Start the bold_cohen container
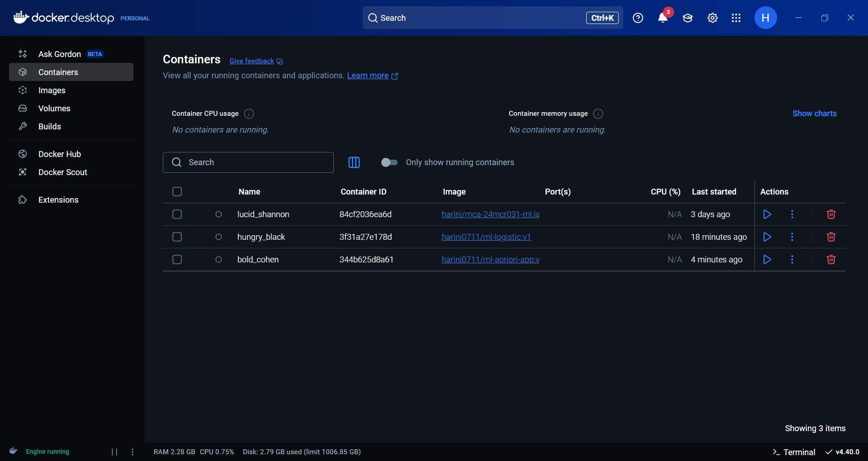This screenshot has width=868, height=461. [x=767, y=260]
